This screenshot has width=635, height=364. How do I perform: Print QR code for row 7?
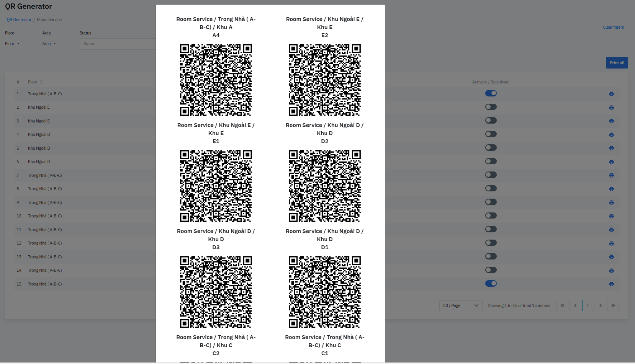612,175
